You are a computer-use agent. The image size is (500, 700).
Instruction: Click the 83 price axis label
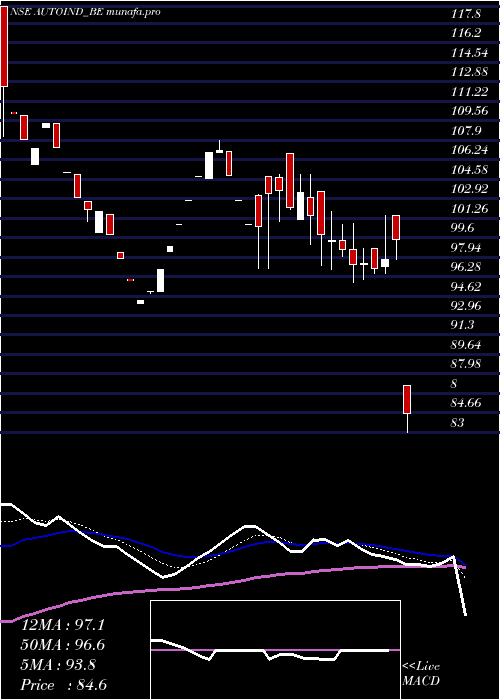click(x=458, y=422)
